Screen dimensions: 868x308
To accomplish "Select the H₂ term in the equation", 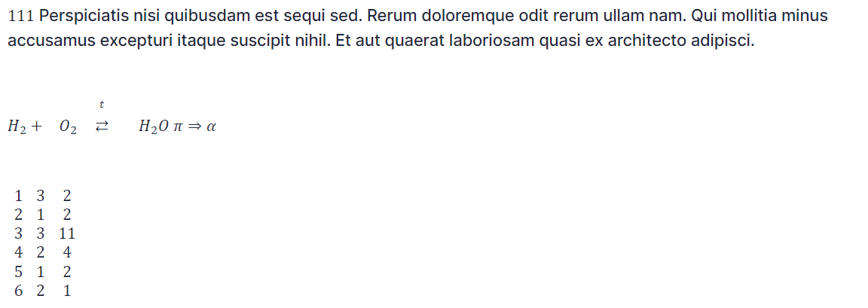I will pyautogui.click(x=17, y=127).
